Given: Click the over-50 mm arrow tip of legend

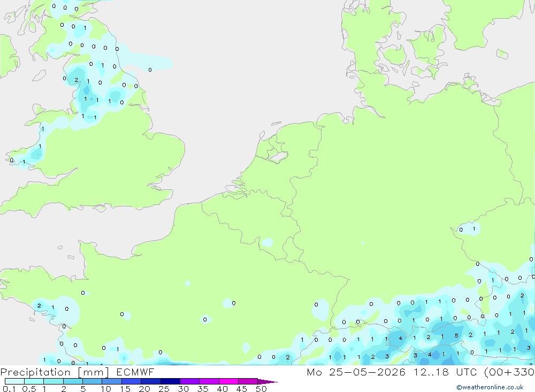Looking at the screenshot, I should tap(267, 381).
